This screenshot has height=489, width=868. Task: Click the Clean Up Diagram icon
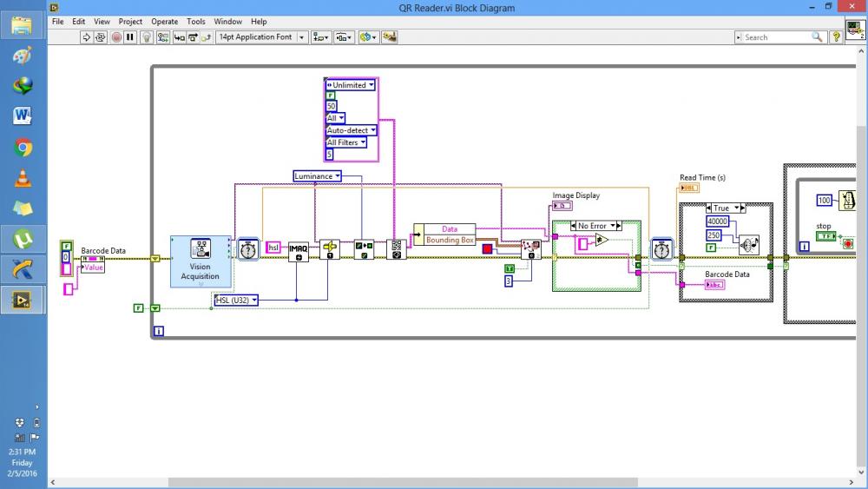click(389, 37)
